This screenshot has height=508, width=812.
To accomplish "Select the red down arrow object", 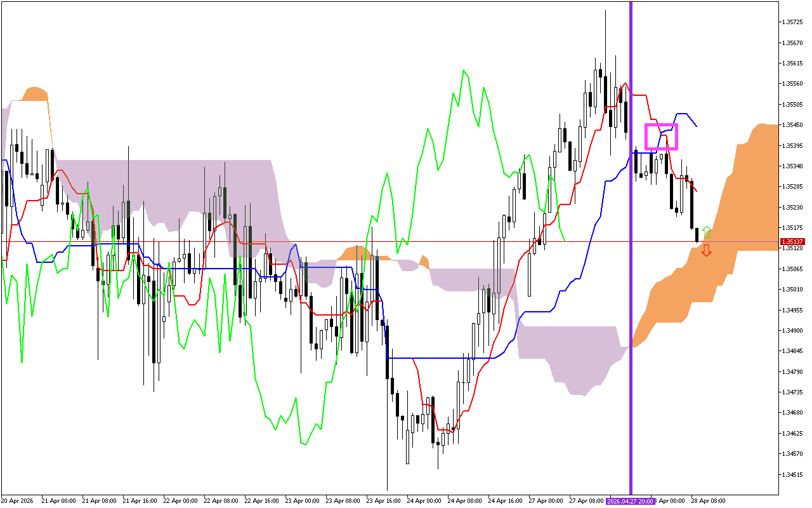I will point(706,251).
